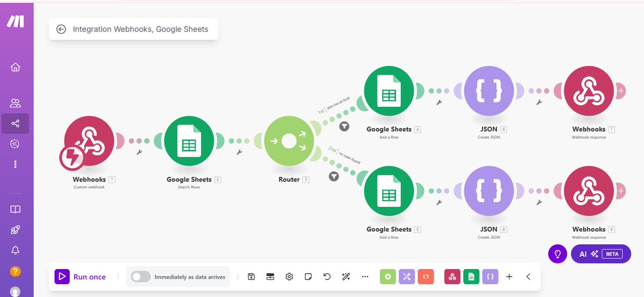Open the JSON 8 Create JSON module

(x=489, y=191)
